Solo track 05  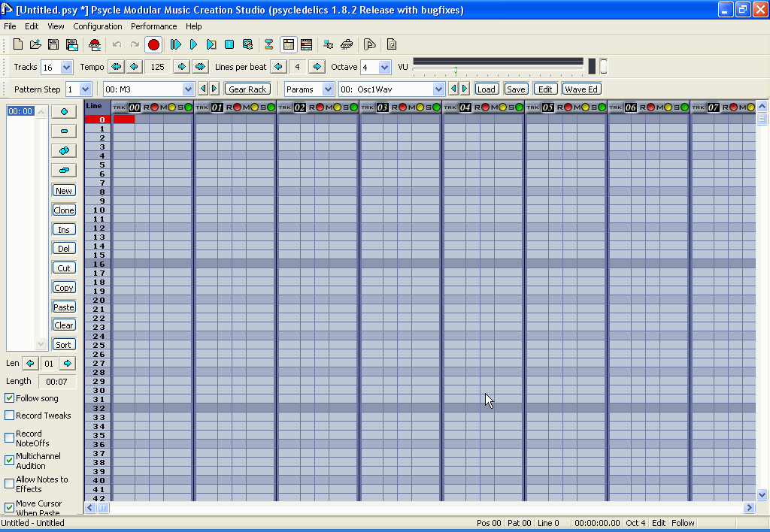click(x=602, y=107)
